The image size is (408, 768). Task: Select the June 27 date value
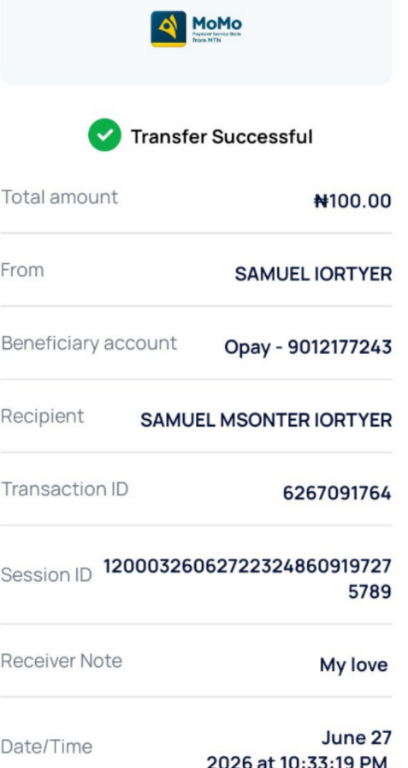[x=357, y=738]
